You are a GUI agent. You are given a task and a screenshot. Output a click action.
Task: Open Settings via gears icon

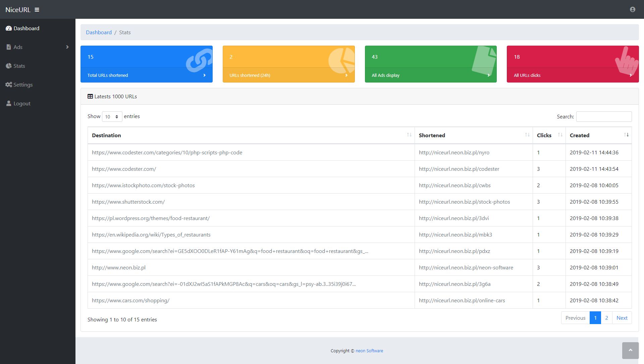coord(9,85)
